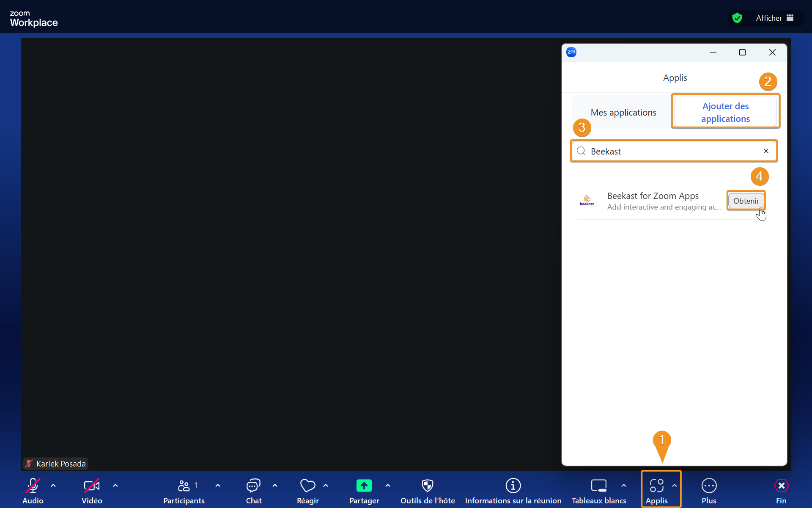Open the Plus more options menu
The image size is (812, 508).
click(x=709, y=486)
